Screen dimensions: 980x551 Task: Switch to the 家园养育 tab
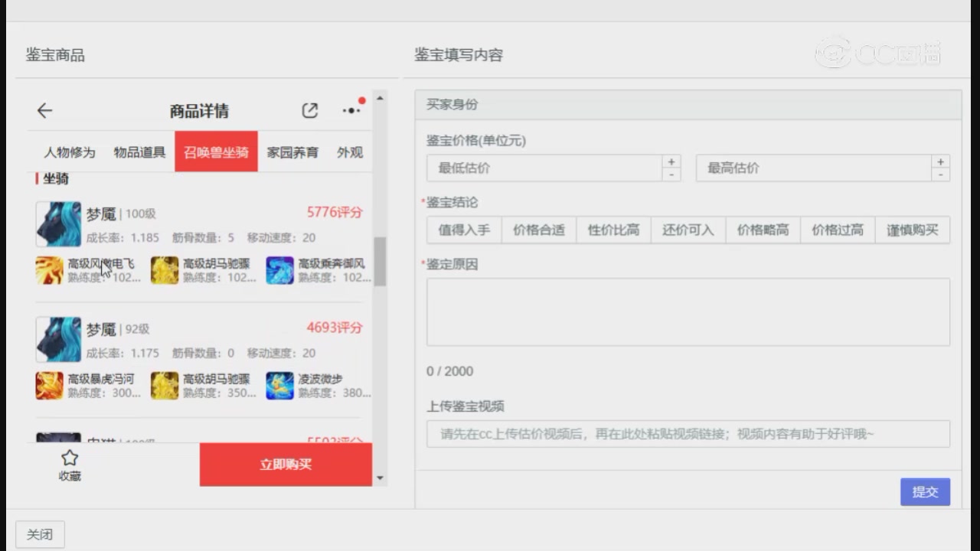[292, 152]
